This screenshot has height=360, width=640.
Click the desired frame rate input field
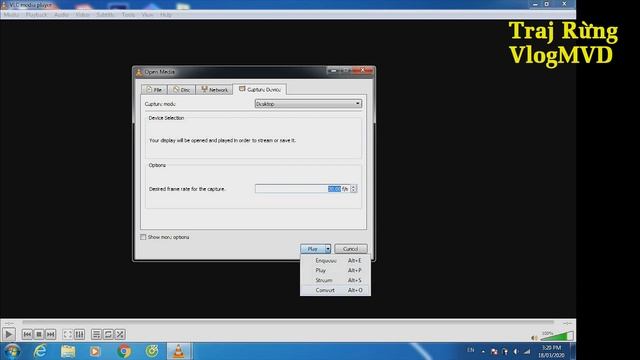(302, 189)
